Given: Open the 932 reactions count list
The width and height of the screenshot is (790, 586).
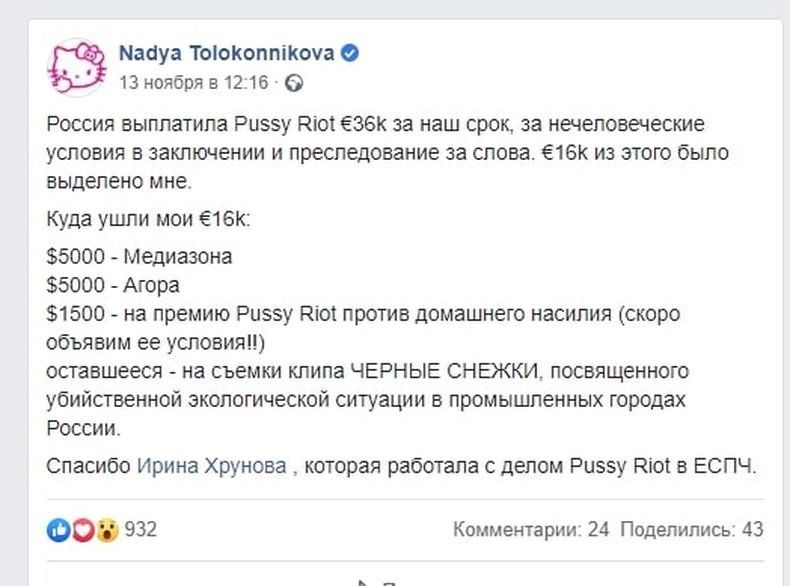Looking at the screenshot, I should tap(141, 530).
